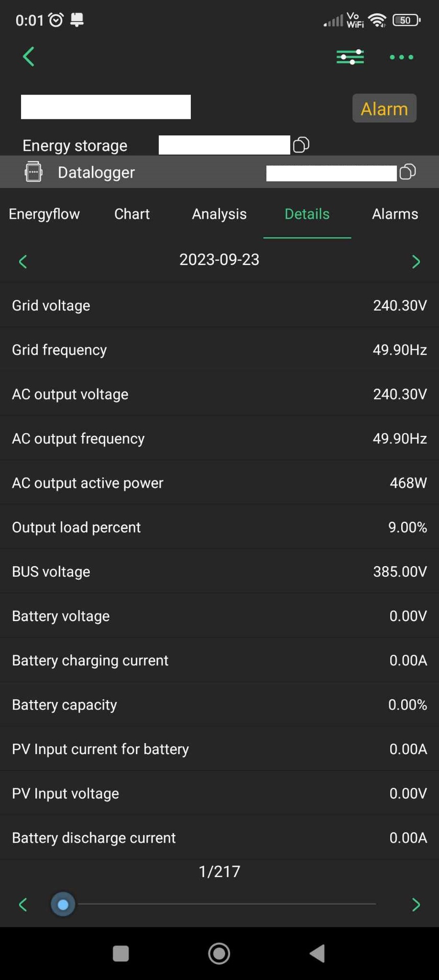Open the filter settings sliders icon

(350, 57)
